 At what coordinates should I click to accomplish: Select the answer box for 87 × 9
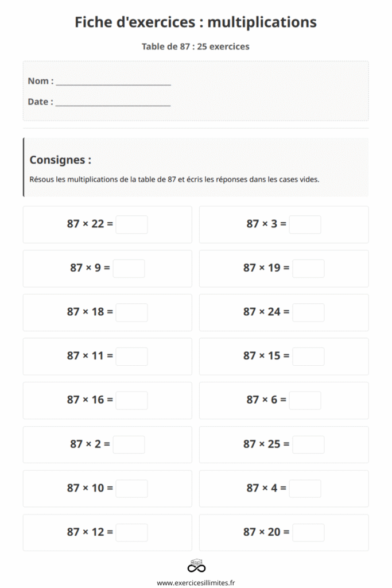129,268
